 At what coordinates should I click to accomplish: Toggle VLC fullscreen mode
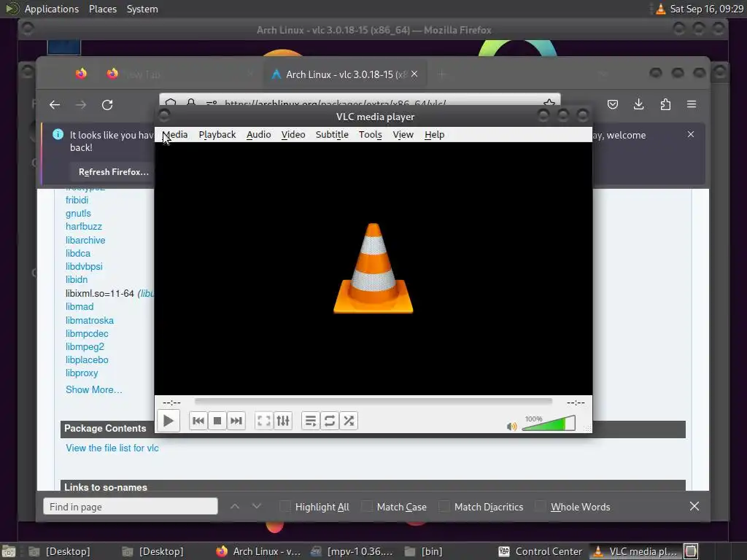(x=264, y=421)
